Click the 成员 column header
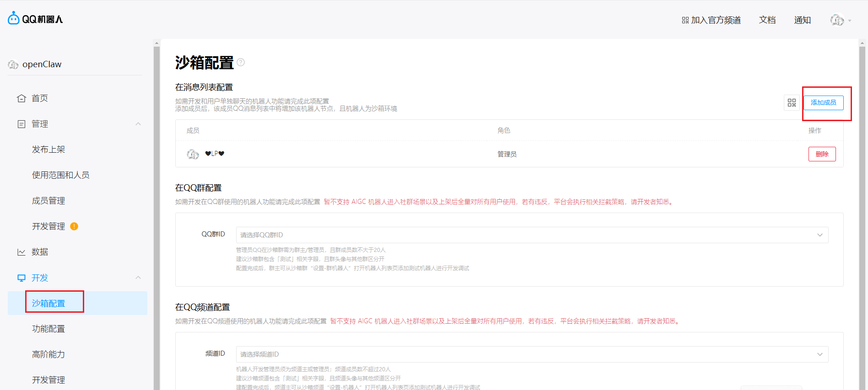 pyautogui.click(x=193, y=130)
